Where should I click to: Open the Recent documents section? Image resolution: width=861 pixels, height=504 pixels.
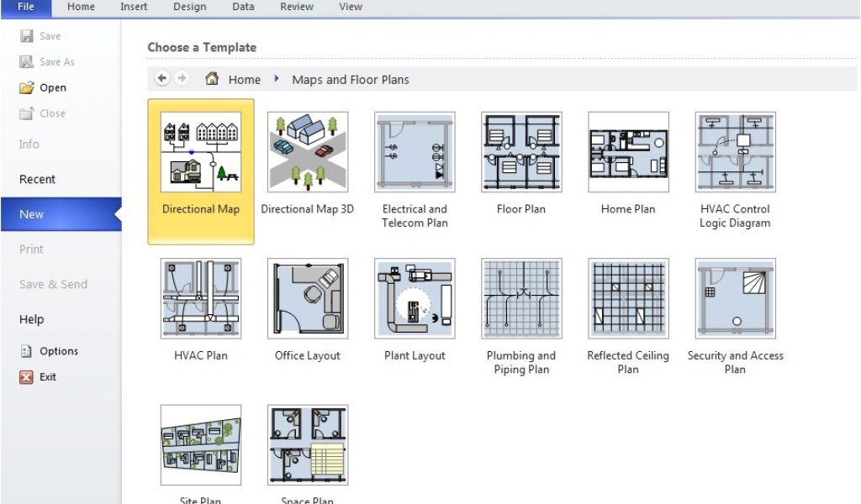pos(37,179)
